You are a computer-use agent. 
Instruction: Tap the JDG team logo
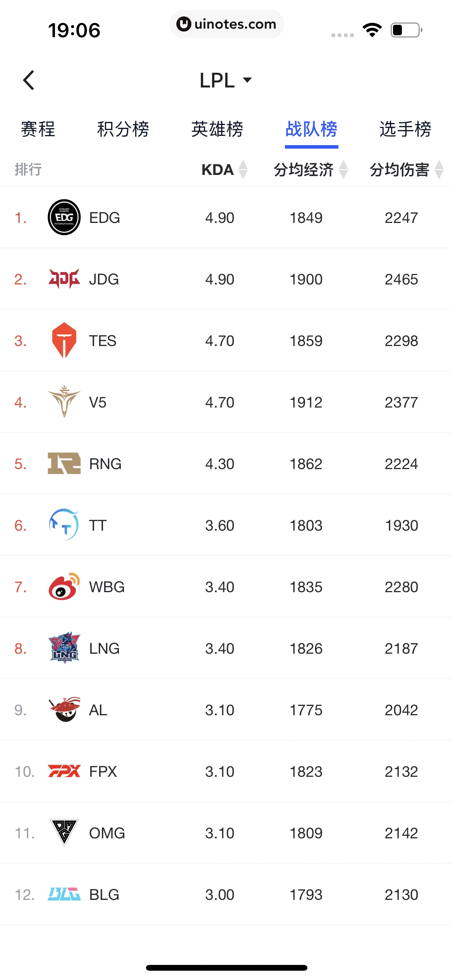[64, 279]
